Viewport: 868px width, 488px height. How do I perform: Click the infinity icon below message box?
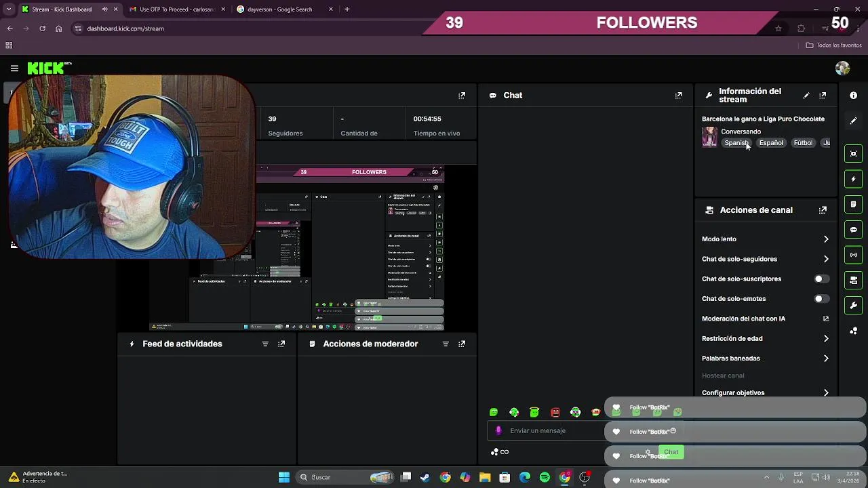point(505,452)
